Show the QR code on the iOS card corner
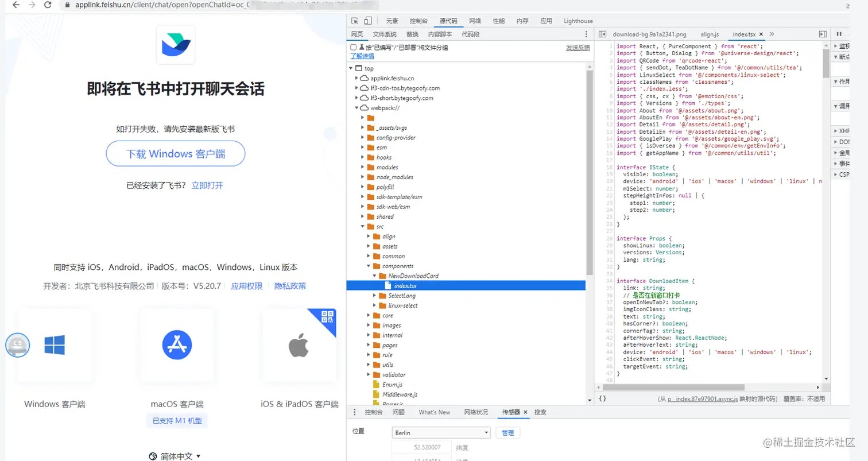The width and height of the screenshot is (868, 461). 327,317
